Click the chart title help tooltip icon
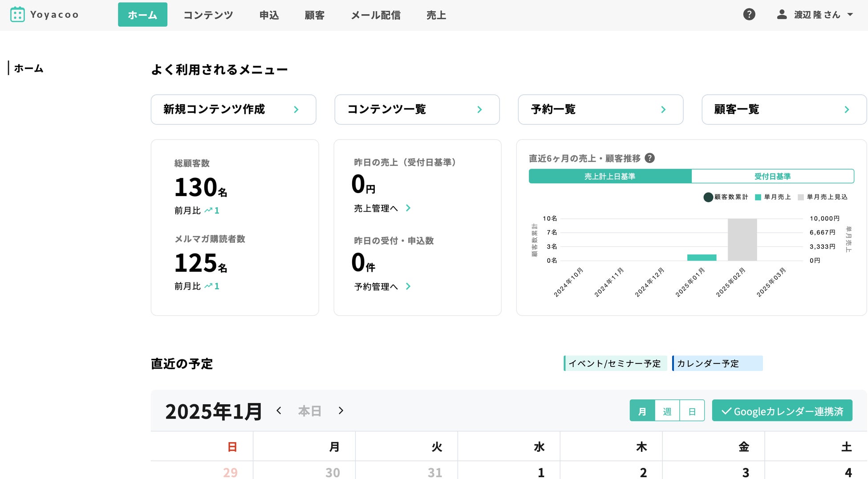868x479 pixels. (x=650, y=158)
